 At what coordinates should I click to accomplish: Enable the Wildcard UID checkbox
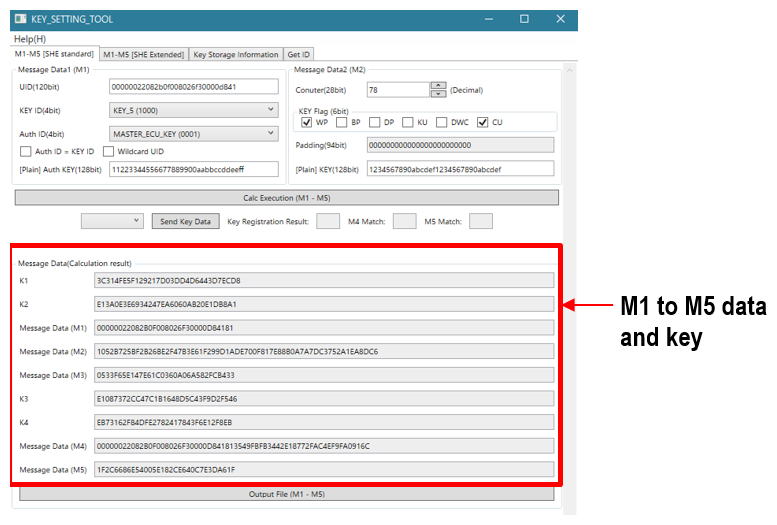[x=109, y=151]
